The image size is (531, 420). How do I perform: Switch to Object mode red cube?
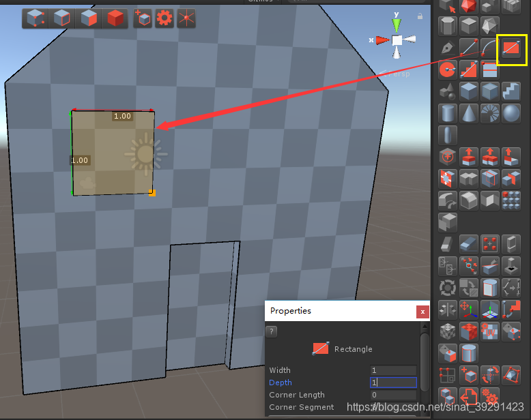click(115, 18)
